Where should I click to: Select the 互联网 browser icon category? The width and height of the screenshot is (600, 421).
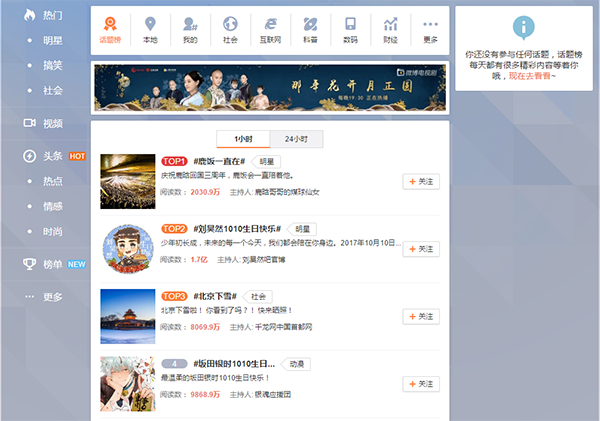[270, 29]
